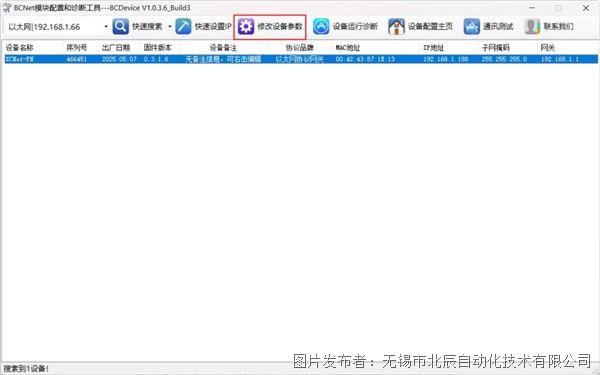This screenshot has width=600, height=375.
Task: Click the 网关 column header
Action: 548,48
